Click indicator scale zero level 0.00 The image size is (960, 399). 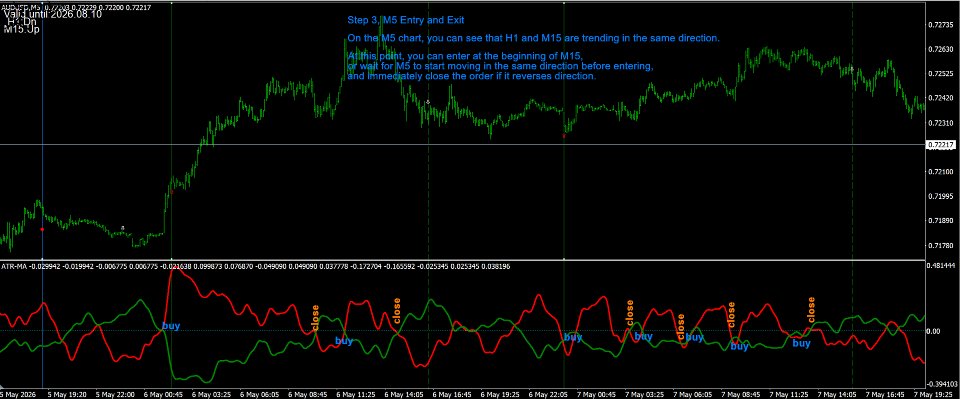pos(934,332)
